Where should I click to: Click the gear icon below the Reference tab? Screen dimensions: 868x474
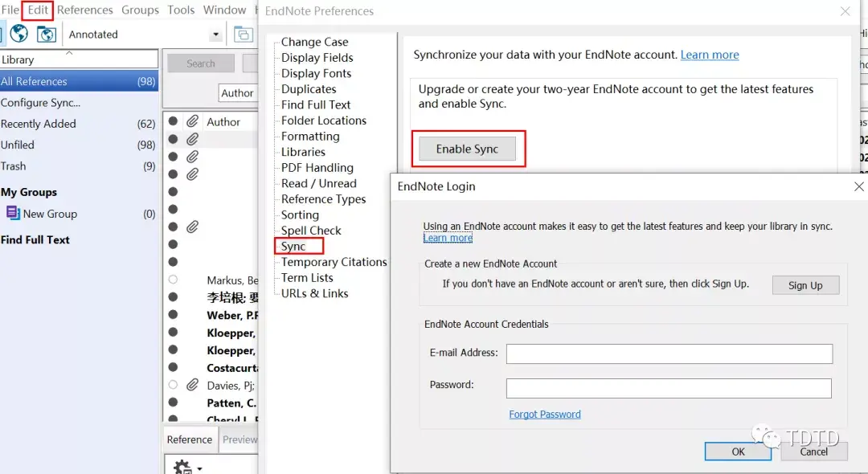[182, 466]
